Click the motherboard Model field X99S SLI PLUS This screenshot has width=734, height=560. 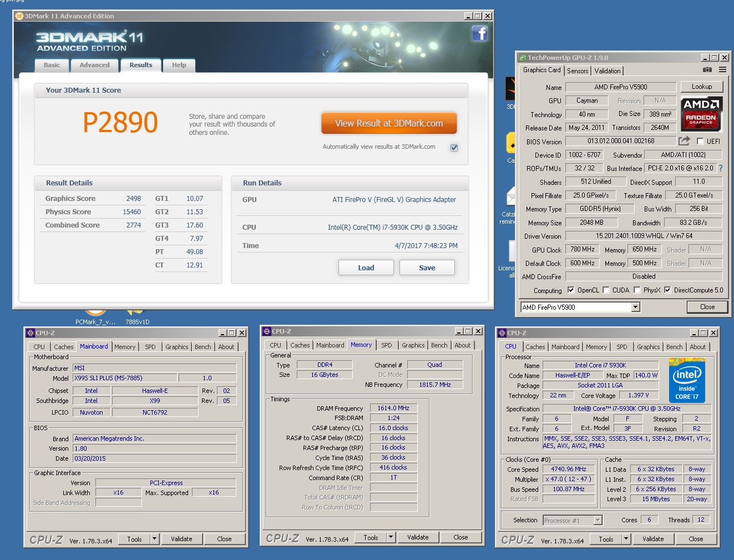pos(125,378)
